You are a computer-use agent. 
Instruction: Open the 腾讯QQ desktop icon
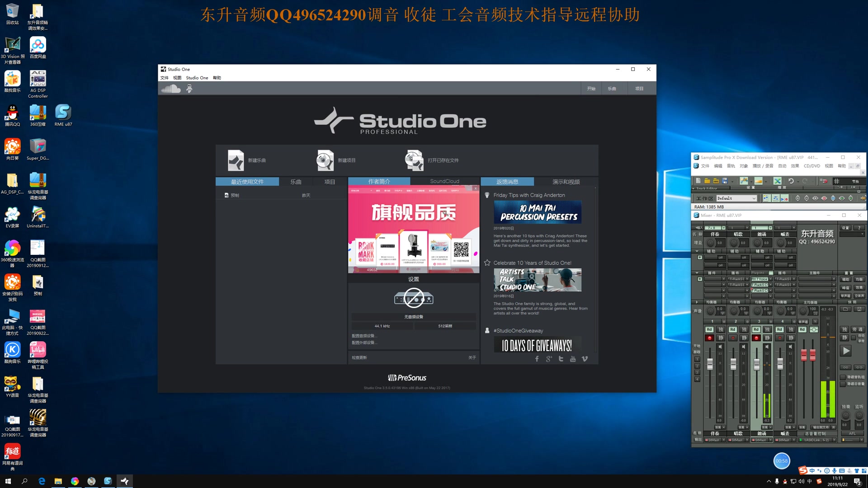[x=12, y=116]
